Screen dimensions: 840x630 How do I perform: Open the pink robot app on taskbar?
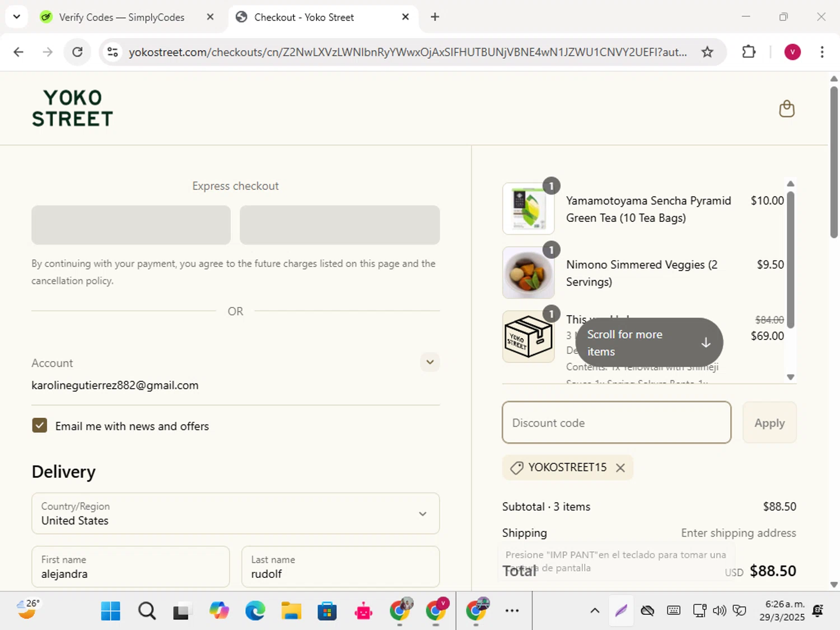pos(363,611)
